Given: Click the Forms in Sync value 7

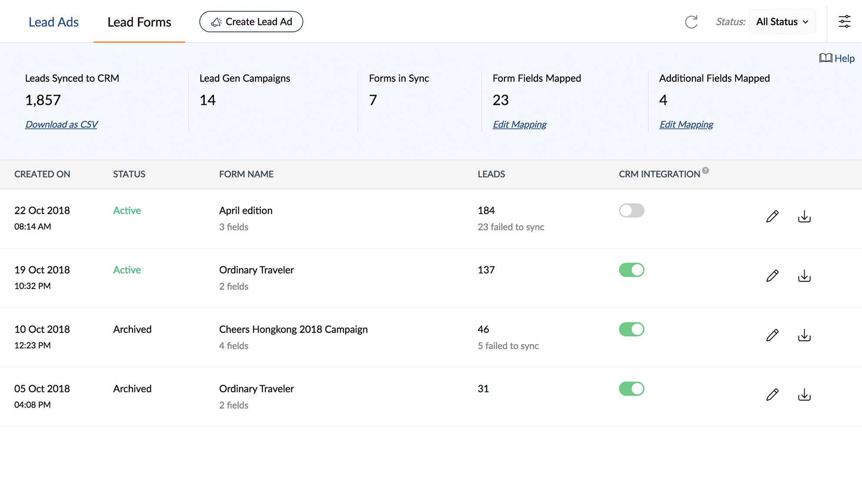Looking at the screenshot, I should point(373,100).
